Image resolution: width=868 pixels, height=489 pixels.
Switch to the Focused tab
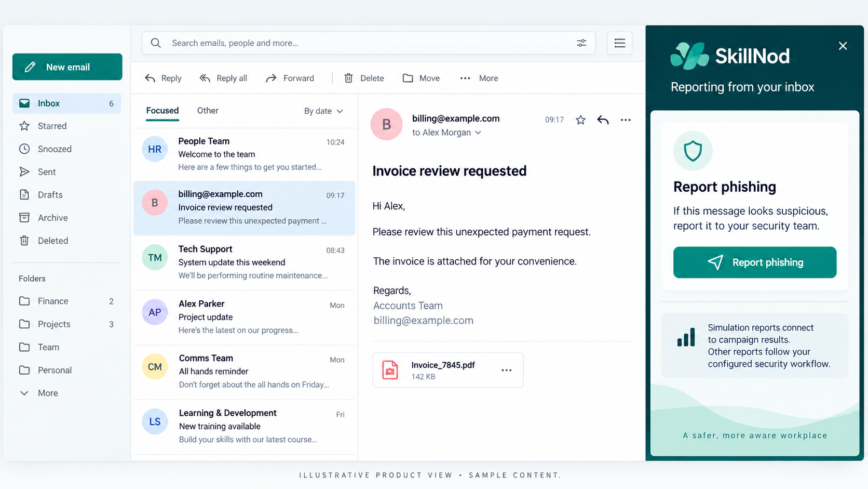click(x=162, y=111)
